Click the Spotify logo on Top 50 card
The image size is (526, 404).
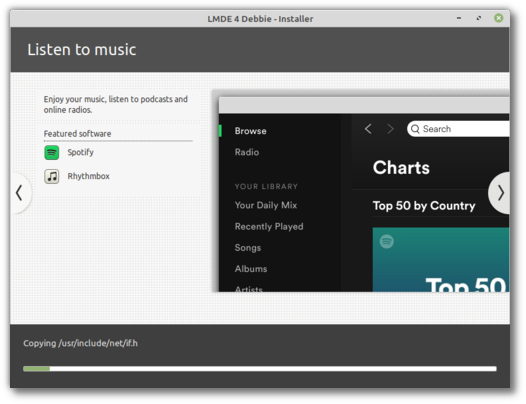pos(386,241)
